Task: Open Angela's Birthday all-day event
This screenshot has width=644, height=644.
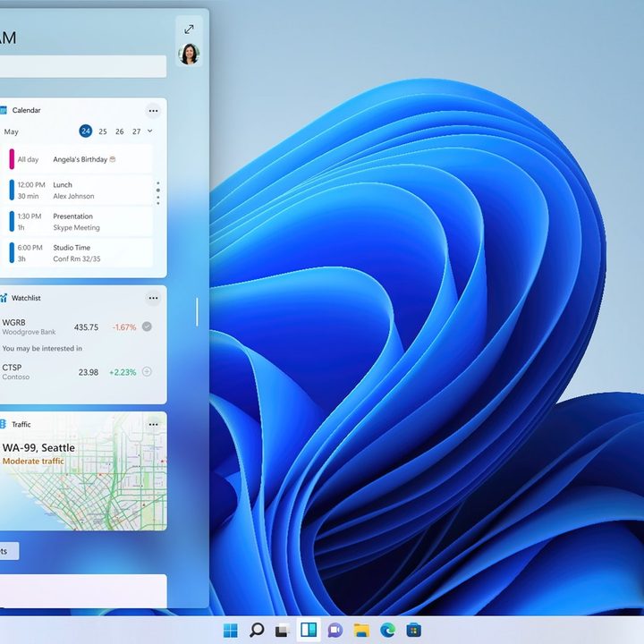Action: (x=77, y=159)
